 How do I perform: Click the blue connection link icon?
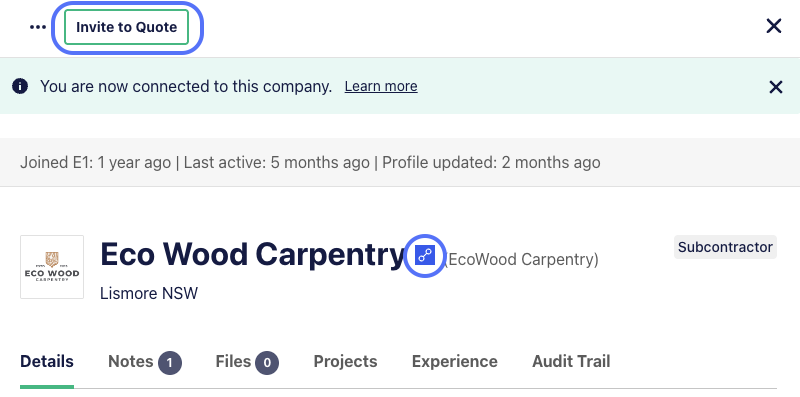pyautogui.click(x=425, y=255)
